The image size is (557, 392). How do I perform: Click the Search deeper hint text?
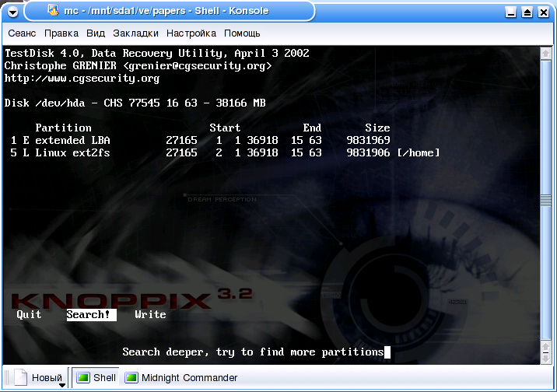(254, 352)
